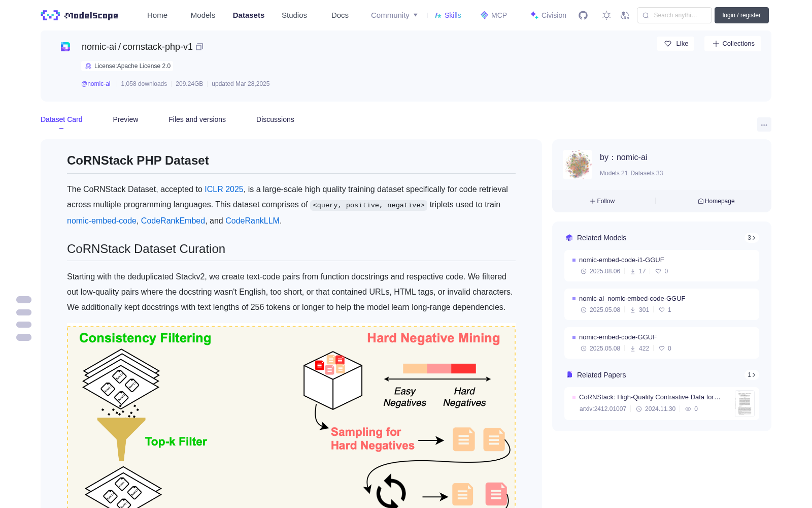Click the first page outline marker
812x508 pixels.
tap(24, 300)
